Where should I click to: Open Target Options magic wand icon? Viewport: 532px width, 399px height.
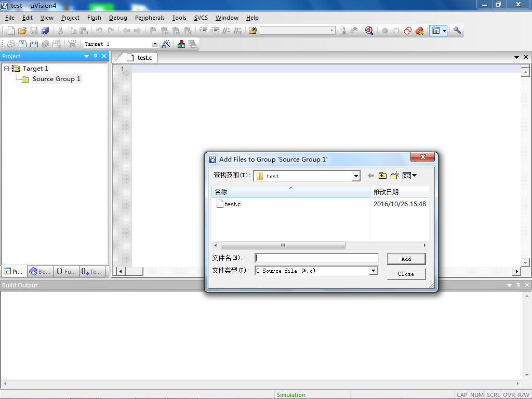click(166, 44)
